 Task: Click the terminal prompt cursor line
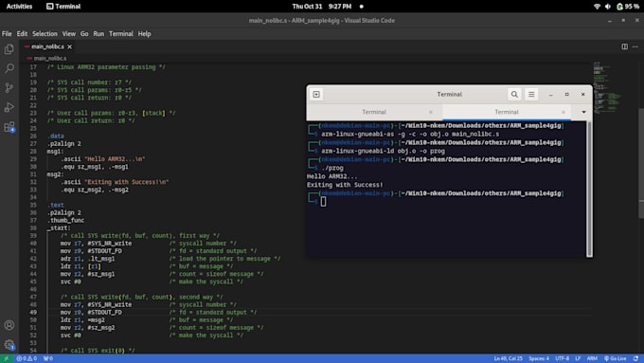(x=323, y=202)
